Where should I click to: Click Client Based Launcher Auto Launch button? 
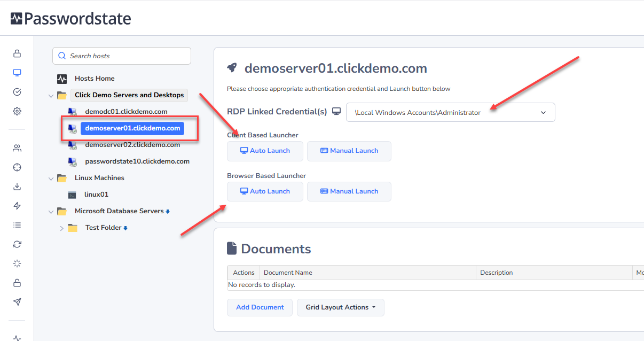click(x=265, y=151)
